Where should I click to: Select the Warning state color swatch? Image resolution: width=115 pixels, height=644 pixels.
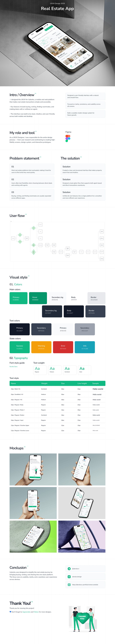click(41, 347)
